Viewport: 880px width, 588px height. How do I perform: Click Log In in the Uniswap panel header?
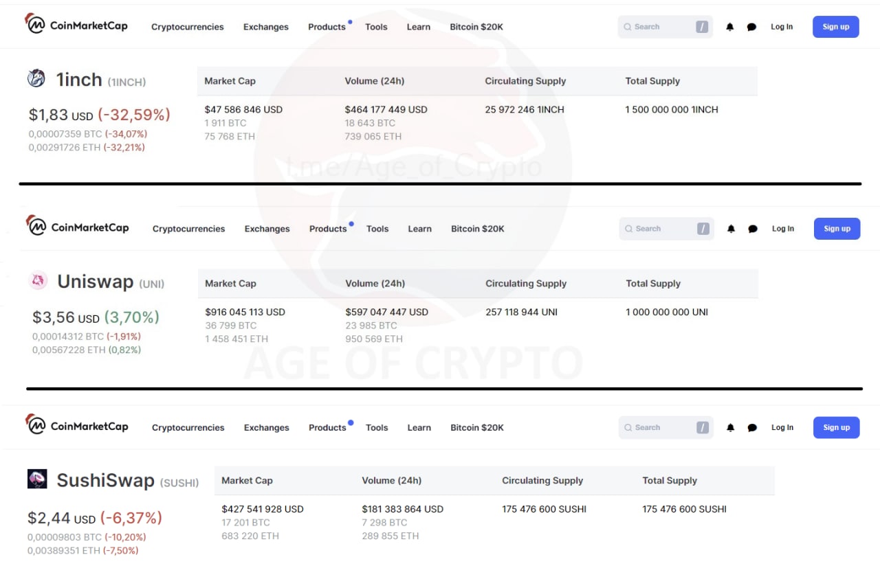[783, 229]
